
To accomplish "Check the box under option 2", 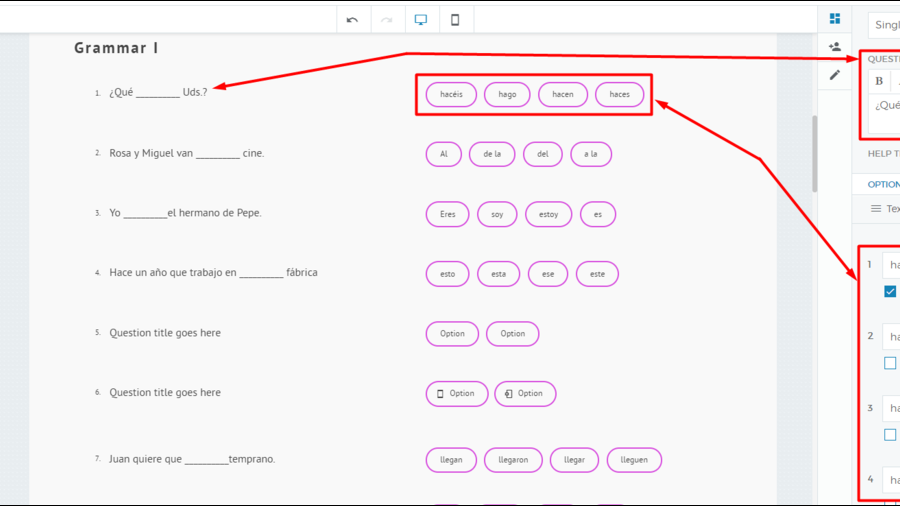I will (890, 363).
